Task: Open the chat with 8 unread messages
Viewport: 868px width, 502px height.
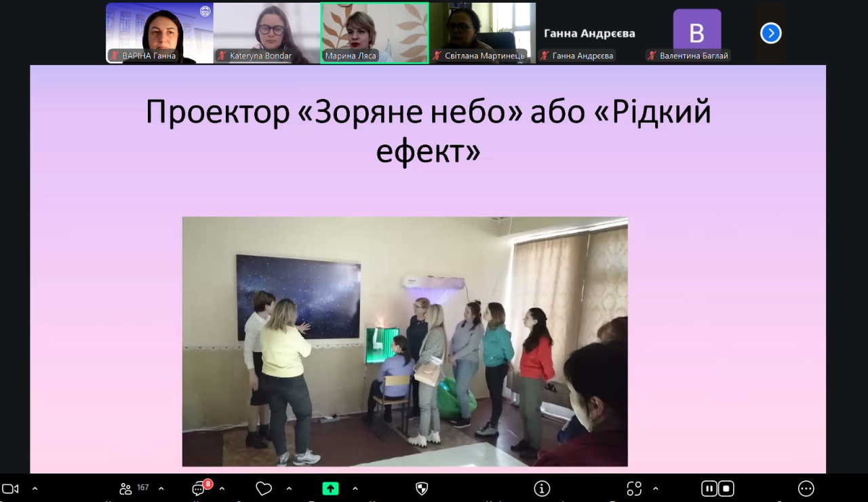Action: click(x=199, y=488)
